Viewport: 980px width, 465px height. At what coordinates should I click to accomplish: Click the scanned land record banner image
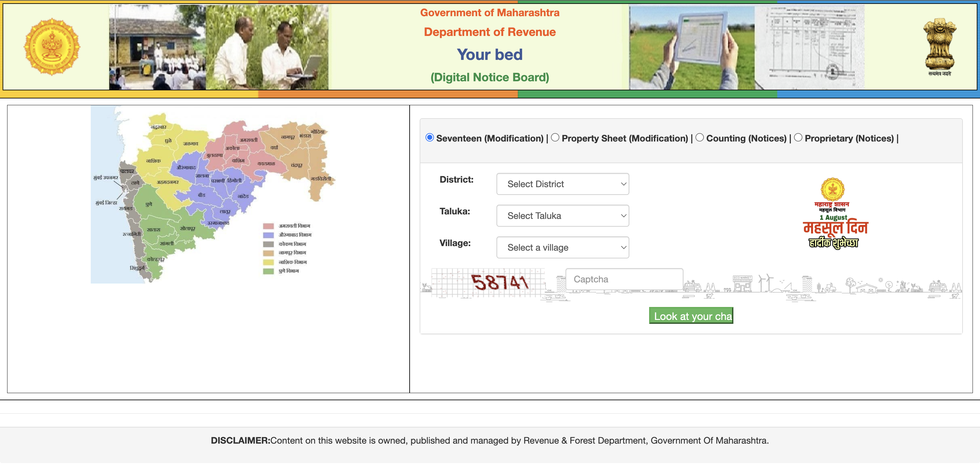pyautogui.click(x=810, y=47)
